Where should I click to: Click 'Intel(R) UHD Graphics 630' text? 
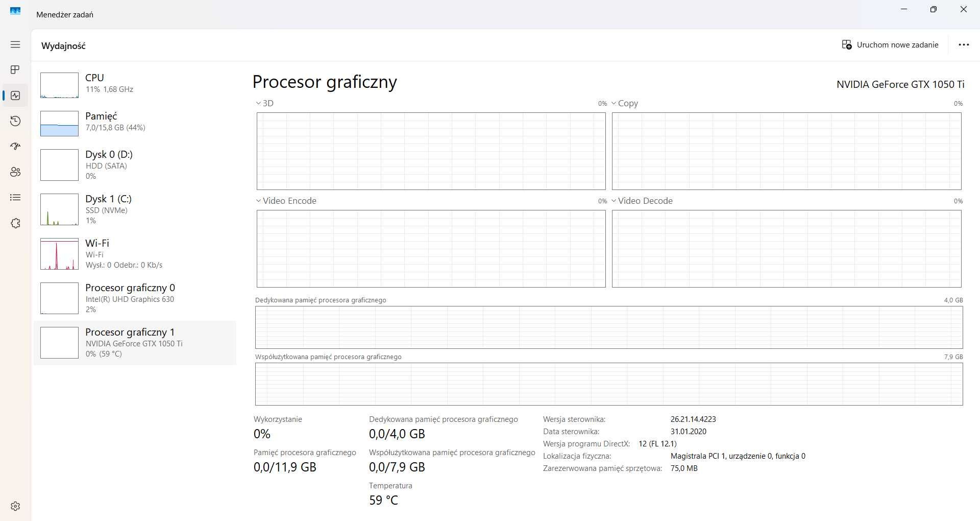tap(130, 299)
